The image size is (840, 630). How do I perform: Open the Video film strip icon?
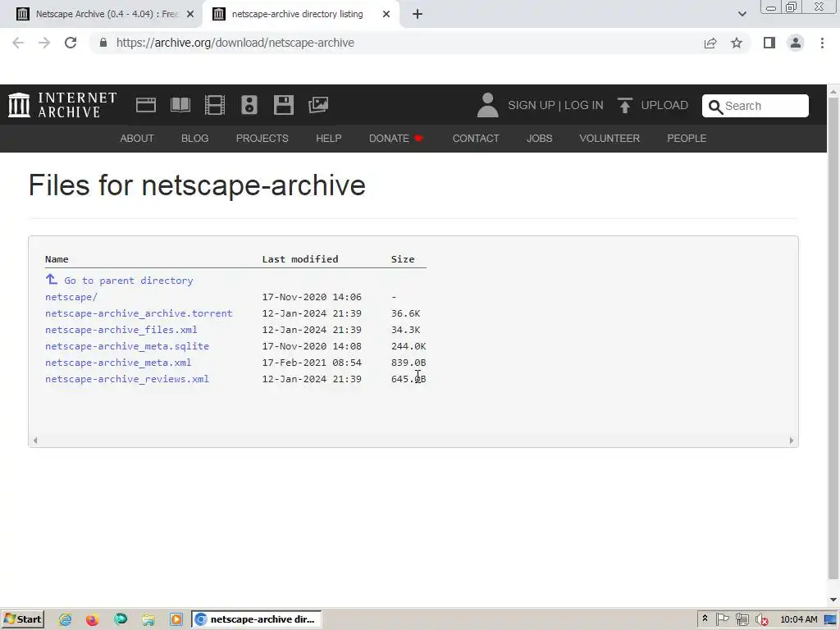(x=215, y=105)
